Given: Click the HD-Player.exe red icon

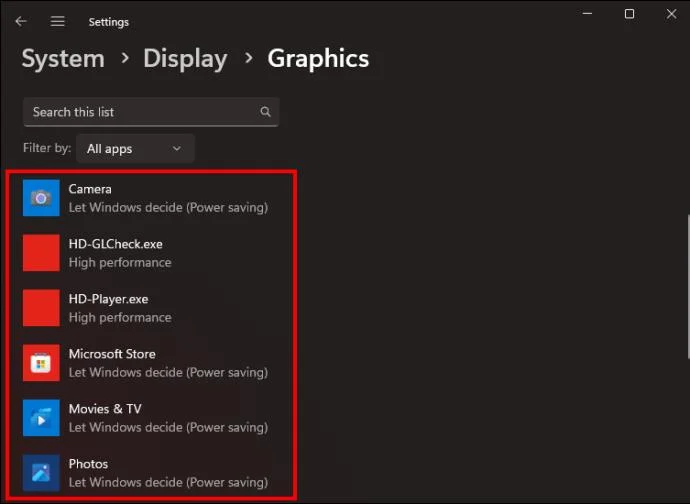Looking at the screenshot, I should tap(41, 308).
